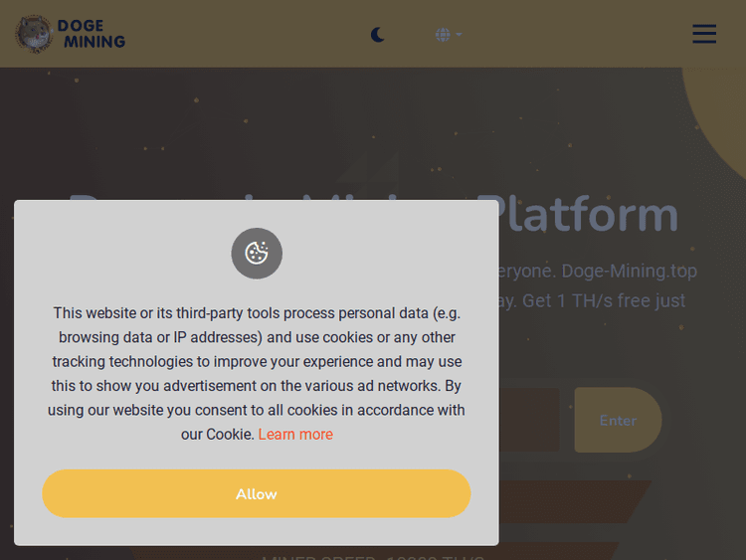Image resolution: width=746 pixels, height=560 pixels.
Task: Click the Doge dog logo image
Action: click(x=34, y=33)
